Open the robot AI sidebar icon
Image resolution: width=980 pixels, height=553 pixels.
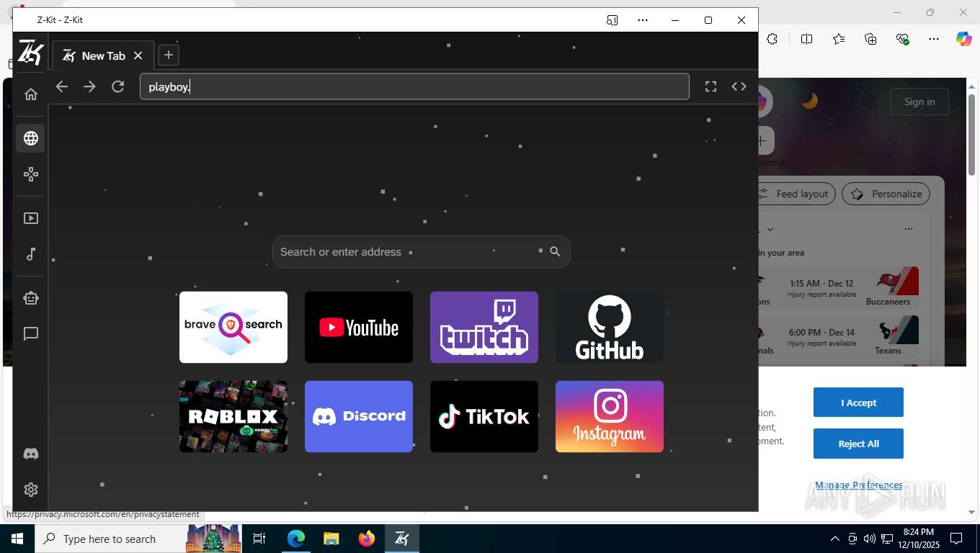pos(31,298)
